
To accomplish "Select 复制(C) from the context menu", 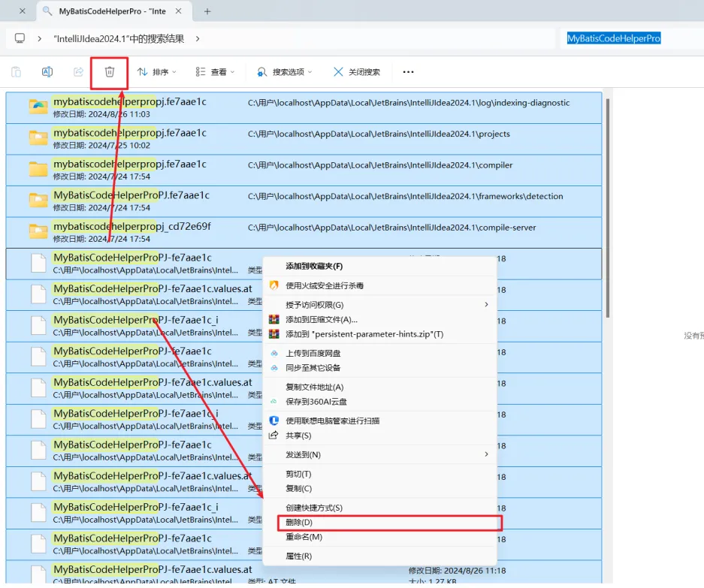I will click(x=379, y=488).
